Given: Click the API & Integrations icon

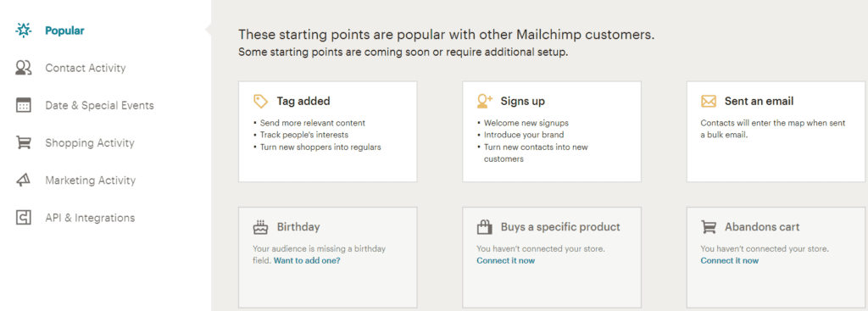Looking at the screenshot, I should 23,218.
